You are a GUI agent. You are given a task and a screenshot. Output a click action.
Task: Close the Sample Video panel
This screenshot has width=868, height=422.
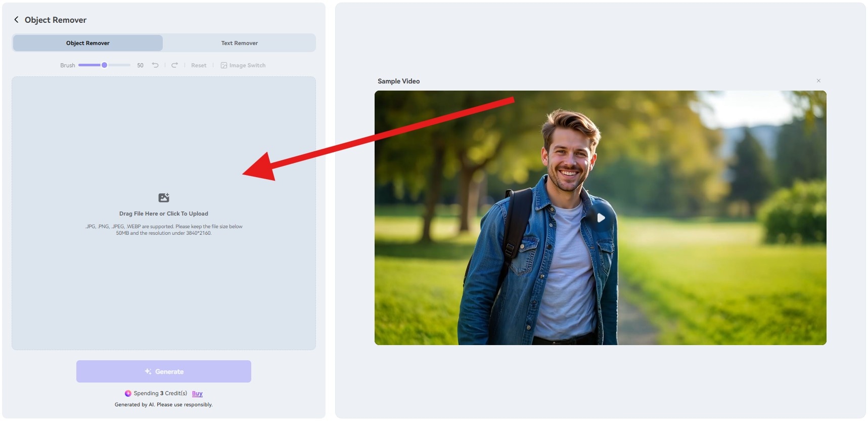[818, 81]
